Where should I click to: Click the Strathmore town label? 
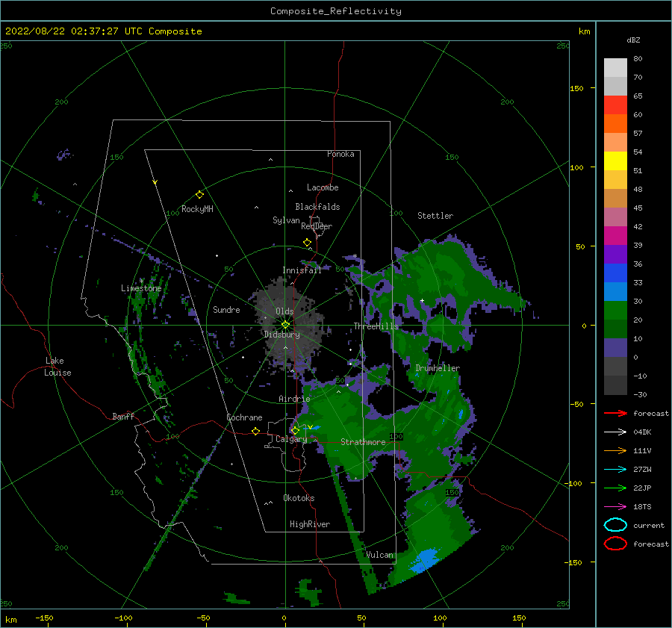click(363, 442)
